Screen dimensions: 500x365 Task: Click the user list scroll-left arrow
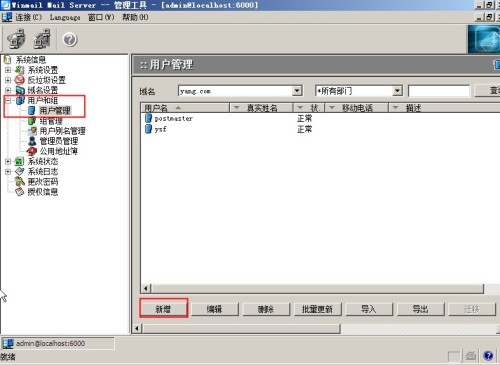[146, 288]
